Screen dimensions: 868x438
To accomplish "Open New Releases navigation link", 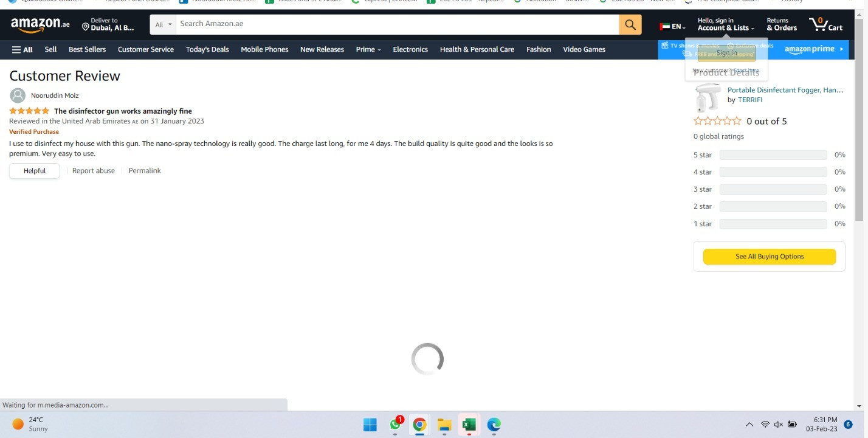I will (x=322, y=49).
